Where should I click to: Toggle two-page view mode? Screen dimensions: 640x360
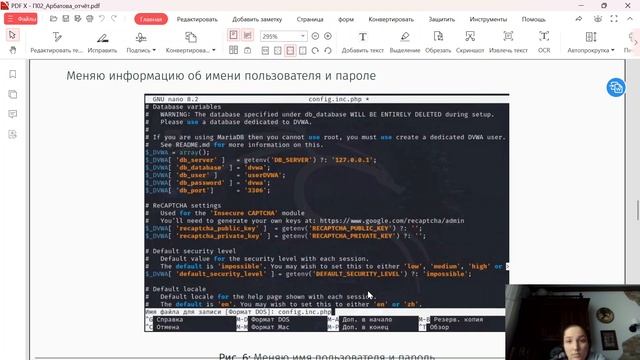(x=233, y=50)
